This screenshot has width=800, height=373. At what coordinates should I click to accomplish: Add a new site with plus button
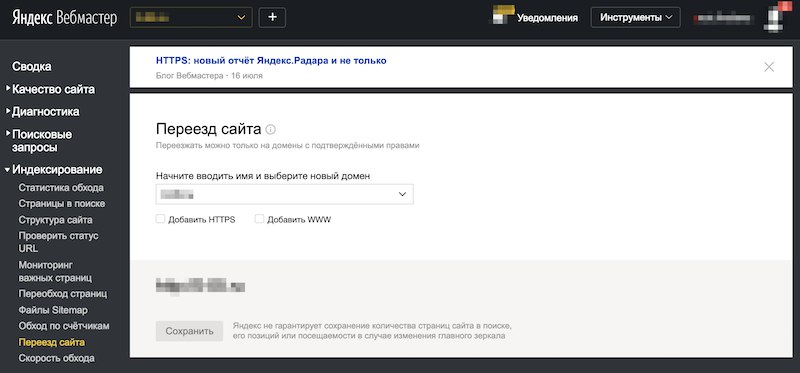(272, 17)
